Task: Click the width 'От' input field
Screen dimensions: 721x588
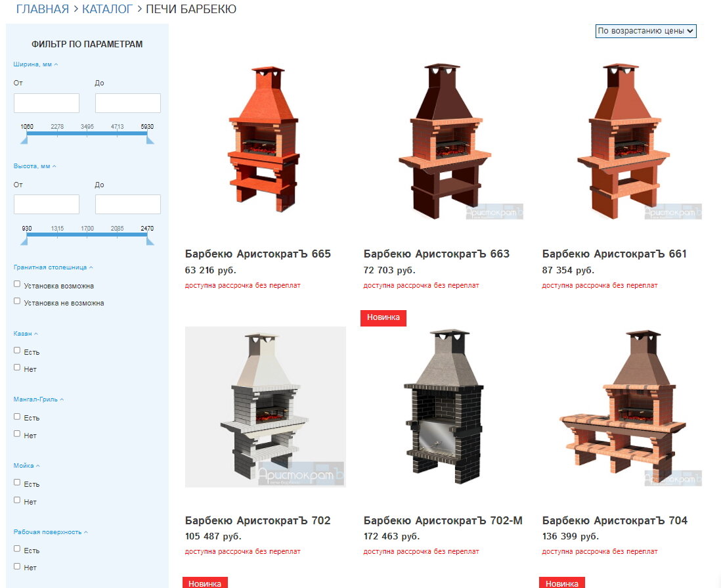Action: pyautogui.click(x=47, y=103)
